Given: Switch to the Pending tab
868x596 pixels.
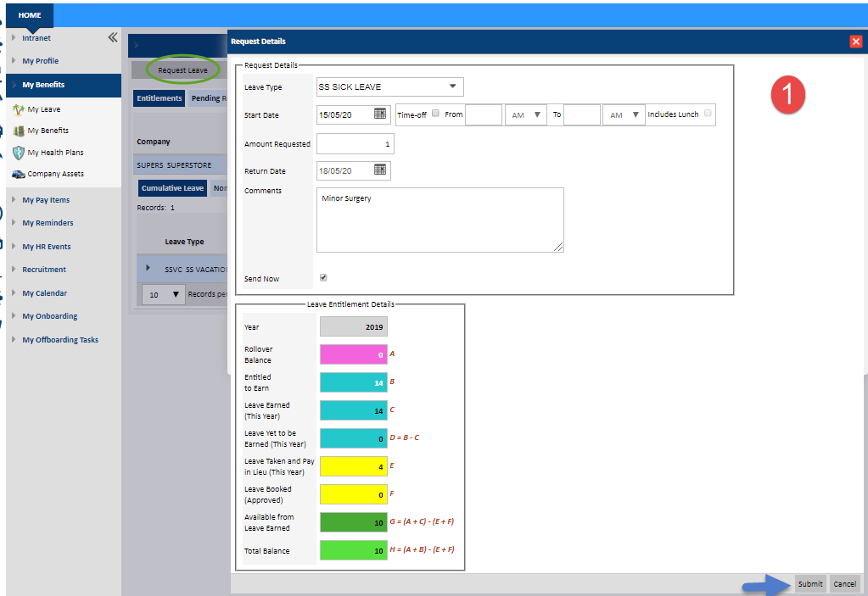Looking at the screenshot, I should click(208, 97).
